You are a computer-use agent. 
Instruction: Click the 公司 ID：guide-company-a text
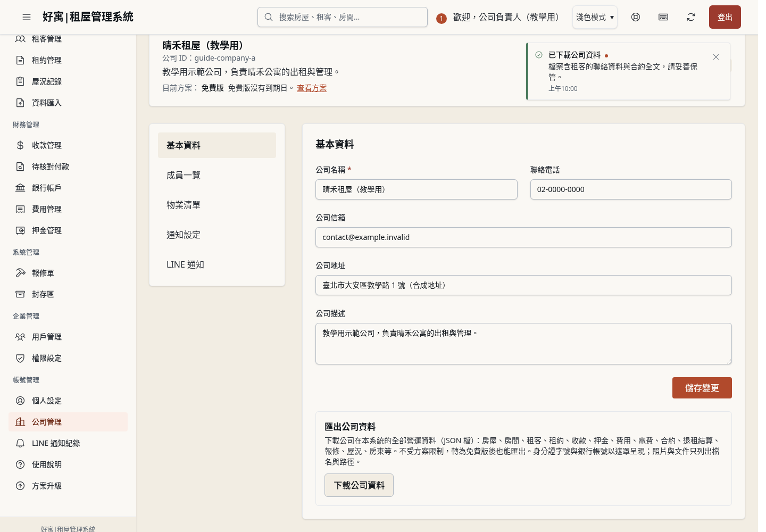pyautogui.click(x=209, y=58)
